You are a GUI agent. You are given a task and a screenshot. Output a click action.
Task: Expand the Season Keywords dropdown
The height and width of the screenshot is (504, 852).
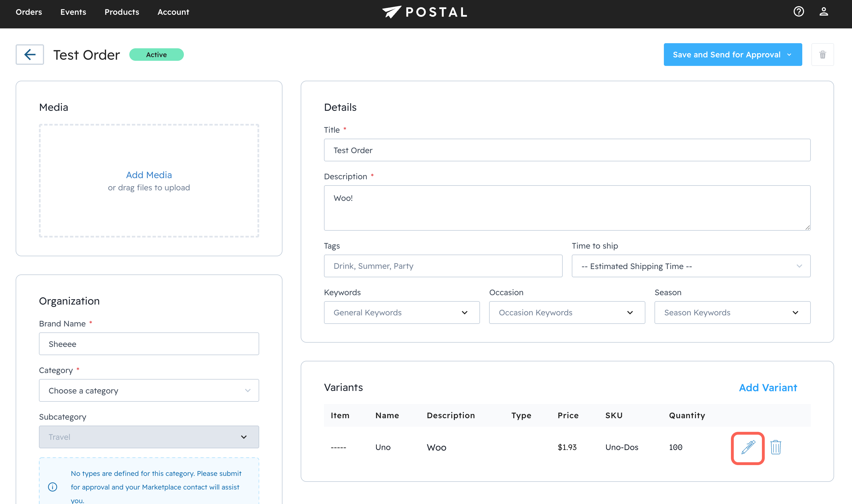[x=732, y=313]
